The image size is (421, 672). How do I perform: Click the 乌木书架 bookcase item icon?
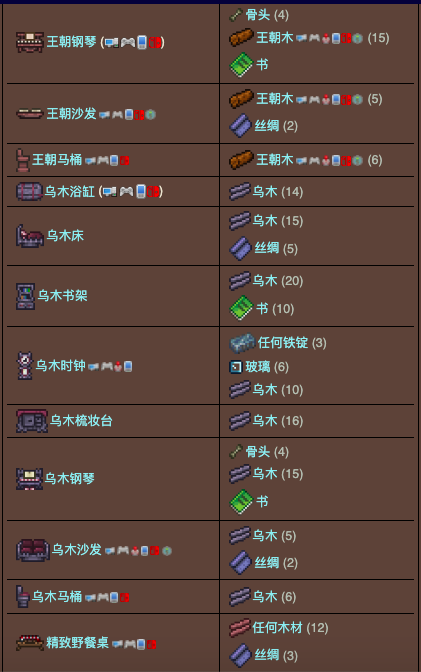point(26,296)
